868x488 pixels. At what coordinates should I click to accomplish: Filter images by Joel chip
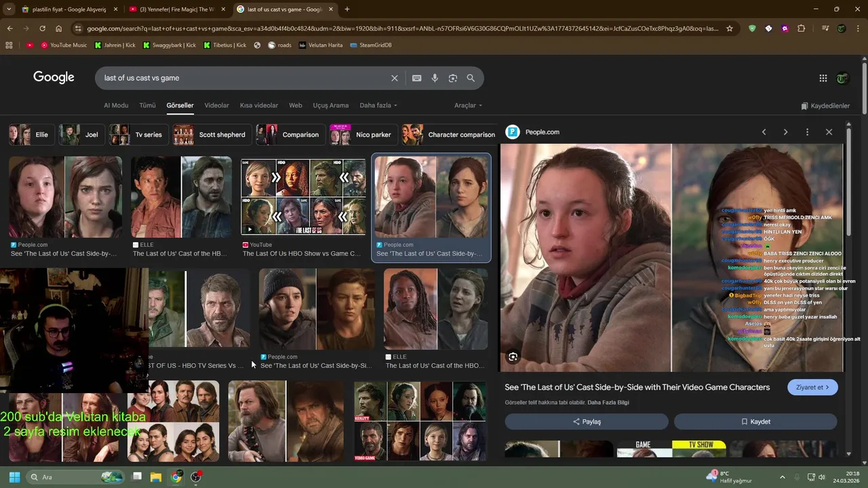coord(81,135)
